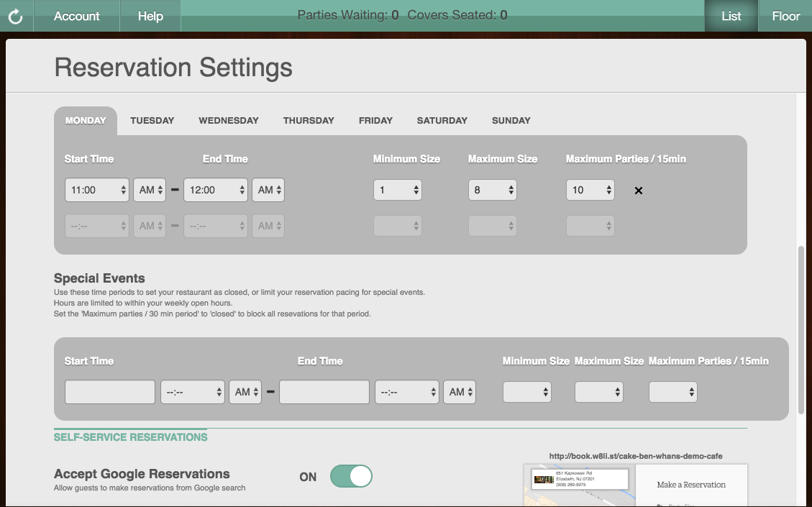Switch to the Wednesday tab
This screenshot has width=812, height=507.
(x=229, y=121)
